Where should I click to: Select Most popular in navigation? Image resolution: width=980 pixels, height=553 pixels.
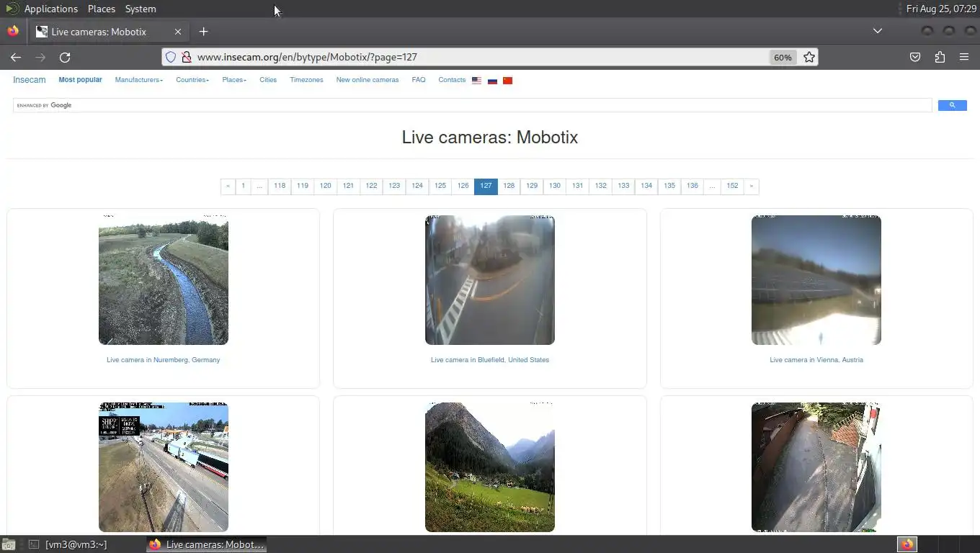[x=80, y=80]
